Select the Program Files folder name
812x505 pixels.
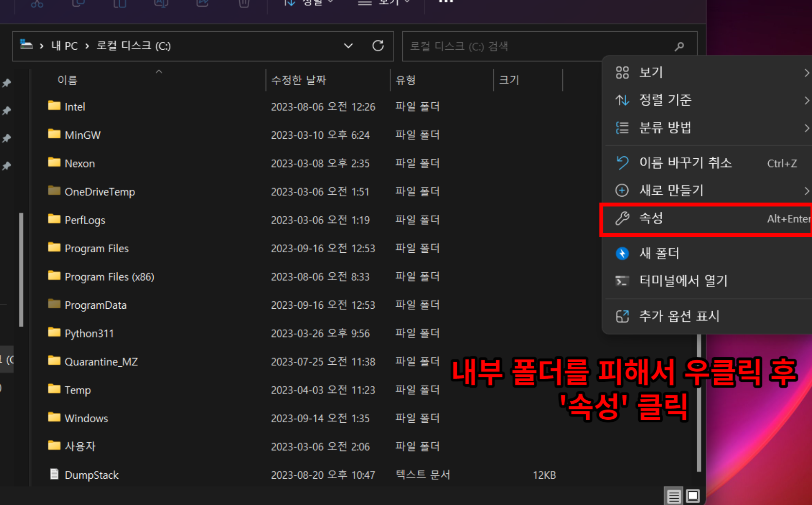pyautogui.click(x=96, y=248)
